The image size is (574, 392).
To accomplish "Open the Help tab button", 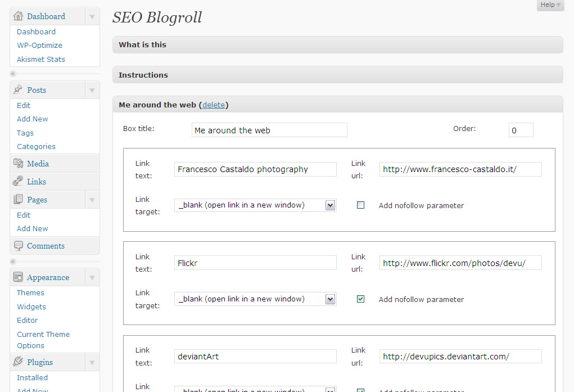I will [550, 5].
